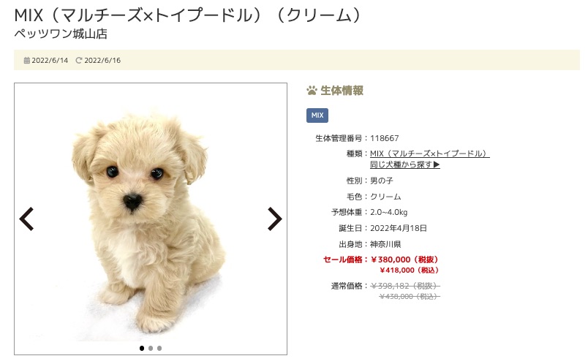Click the blue MIX category tag
Viewport: 588px width, 364px height.
coord(317,115)
